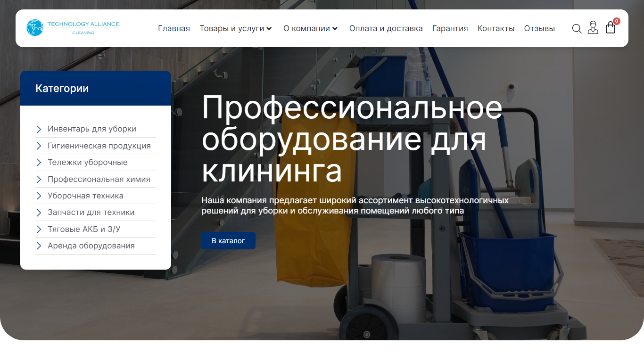This screenshot has height=362, width=644.
Task: Click the chevron icon beside Тяговые АКБ и З/У
Action: 39,230
